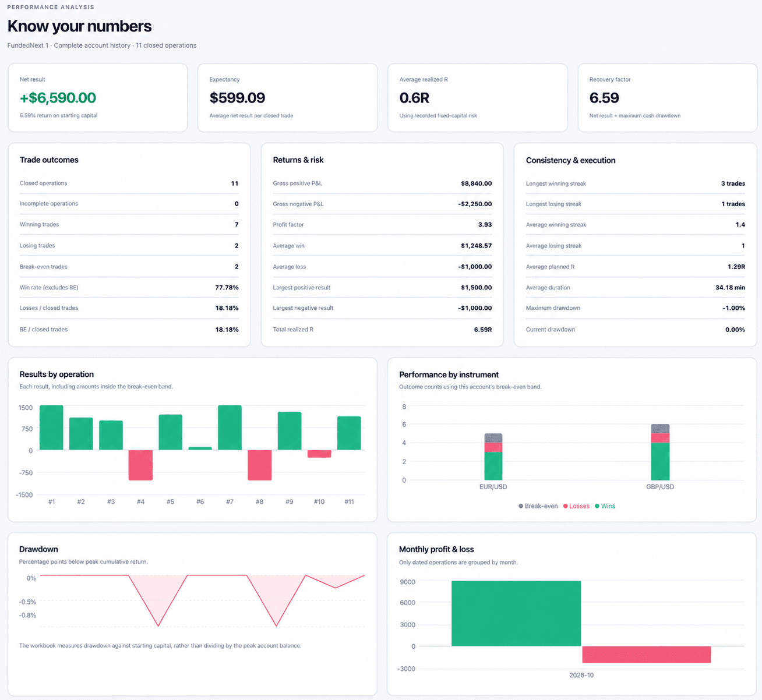Select the Expectancy value $599.09
762x700 pixels.
(x=237, y=98)
